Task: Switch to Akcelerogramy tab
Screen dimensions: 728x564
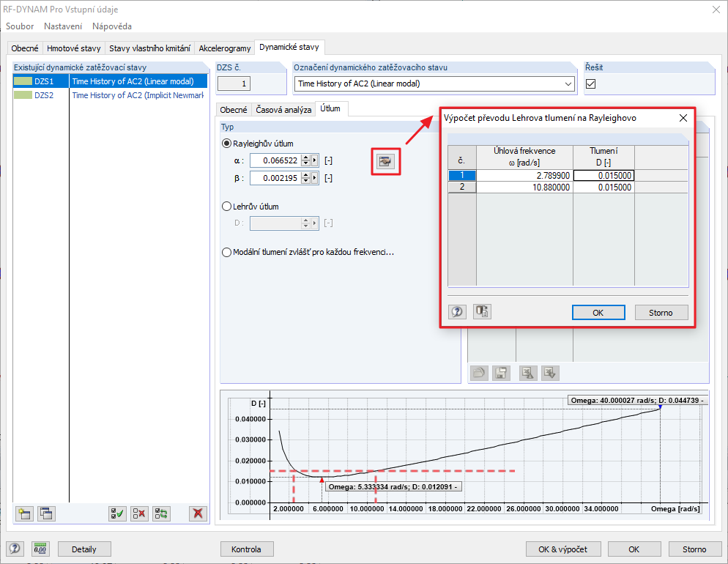Action: tap(225, 48)
